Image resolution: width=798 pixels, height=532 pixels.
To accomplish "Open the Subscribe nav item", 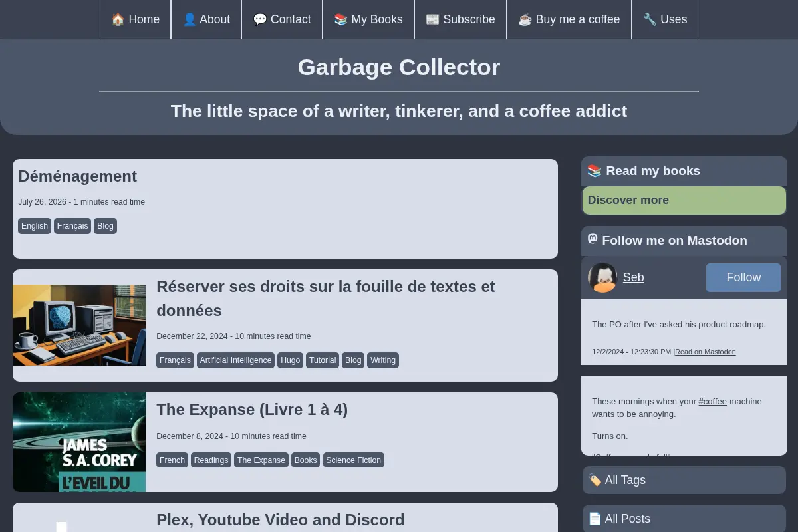I will pos(460,19).
